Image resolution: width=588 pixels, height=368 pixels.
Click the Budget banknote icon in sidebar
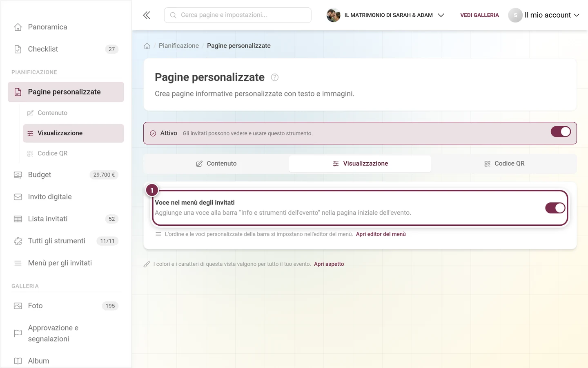(x=18, y=175)
